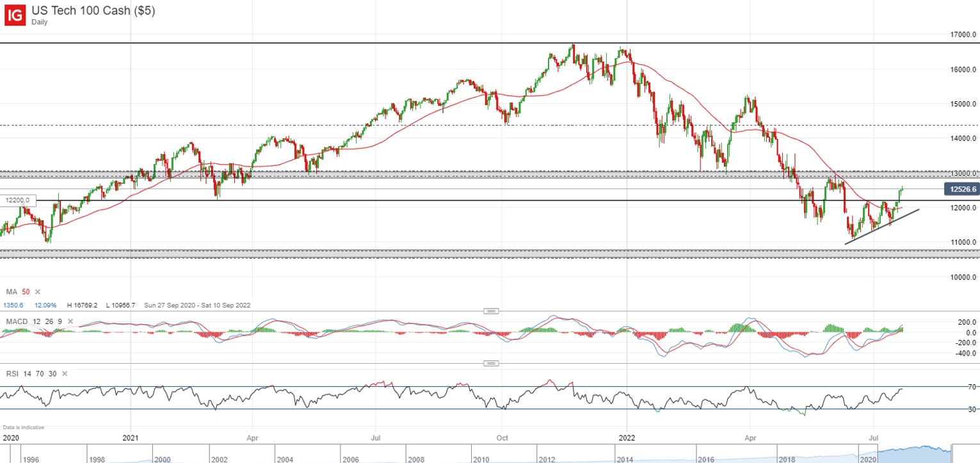
Task: Click the Daily timeframe label
Action: tap(40, 22)
